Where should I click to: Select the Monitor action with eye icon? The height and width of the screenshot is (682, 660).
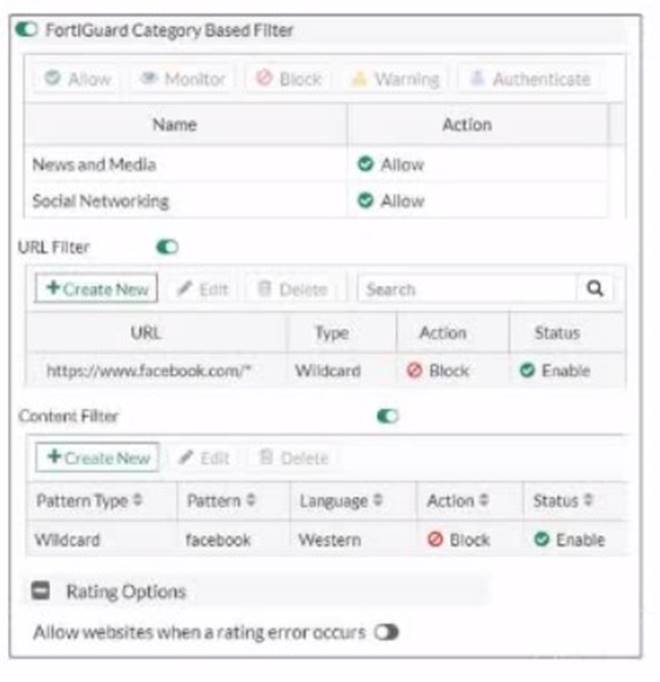[x=182, y=79]
